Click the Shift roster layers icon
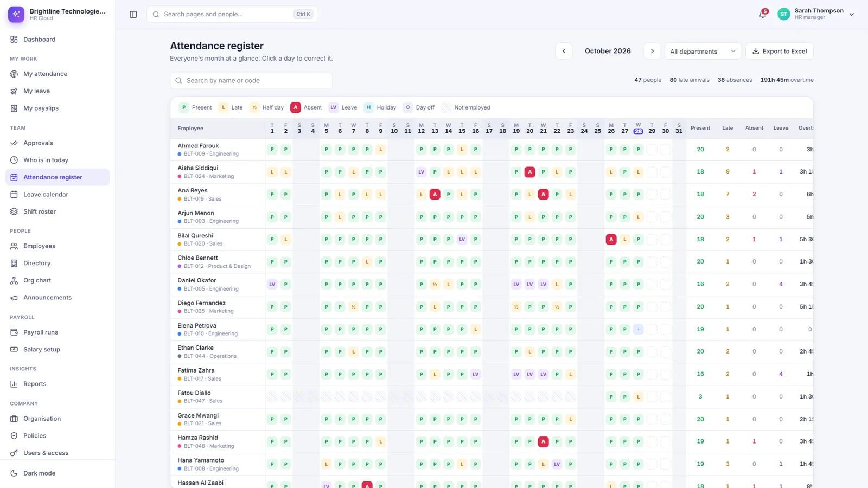868x488 pixels. point(14,211)
